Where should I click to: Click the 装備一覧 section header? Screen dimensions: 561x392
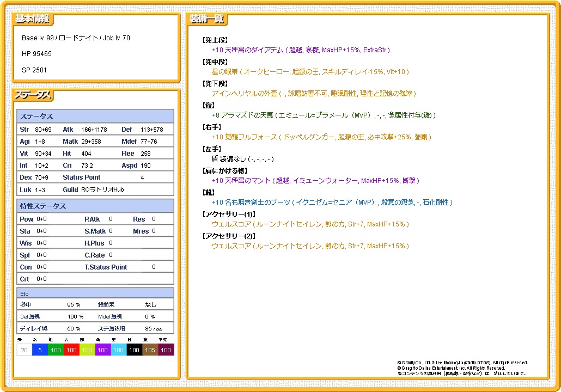(207, 19)
